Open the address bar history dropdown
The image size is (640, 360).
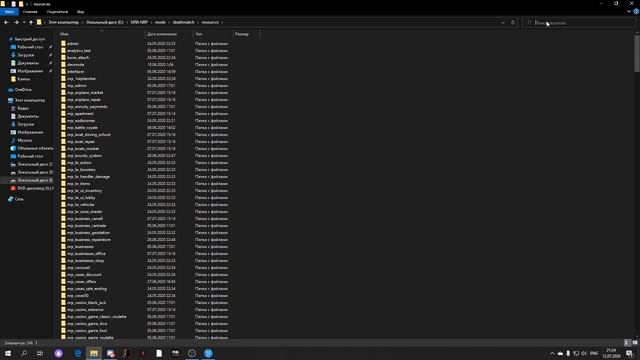coord(502,22)
